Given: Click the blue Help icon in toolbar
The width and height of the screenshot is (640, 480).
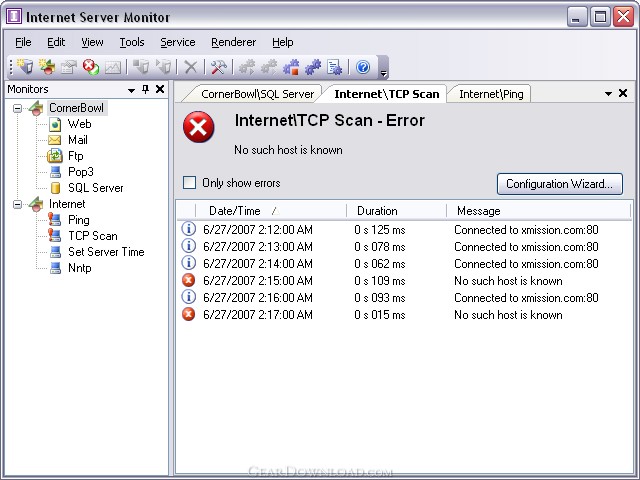Looking at the screenshot, I should coord(363,67).
